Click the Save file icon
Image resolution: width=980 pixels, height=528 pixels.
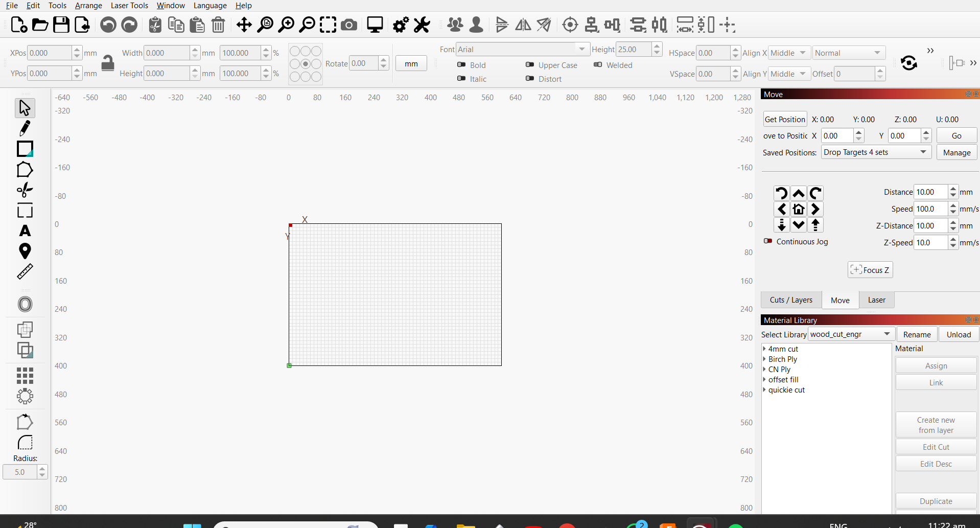(x=61, y=25)
